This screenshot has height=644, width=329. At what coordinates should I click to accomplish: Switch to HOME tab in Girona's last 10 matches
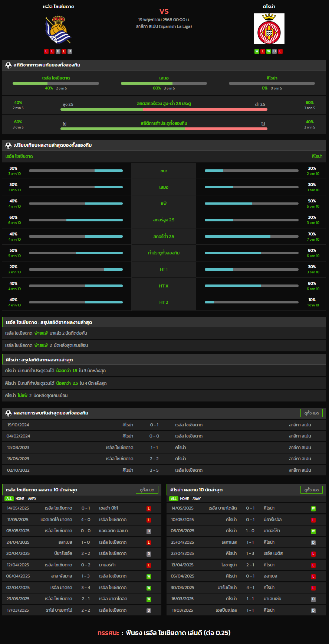pos(184,499)
